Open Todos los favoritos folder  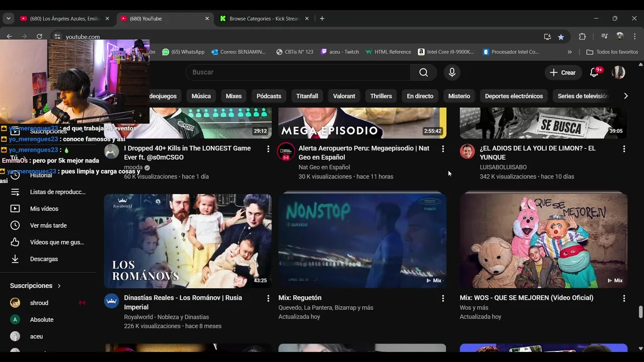[x=612, y=52]
